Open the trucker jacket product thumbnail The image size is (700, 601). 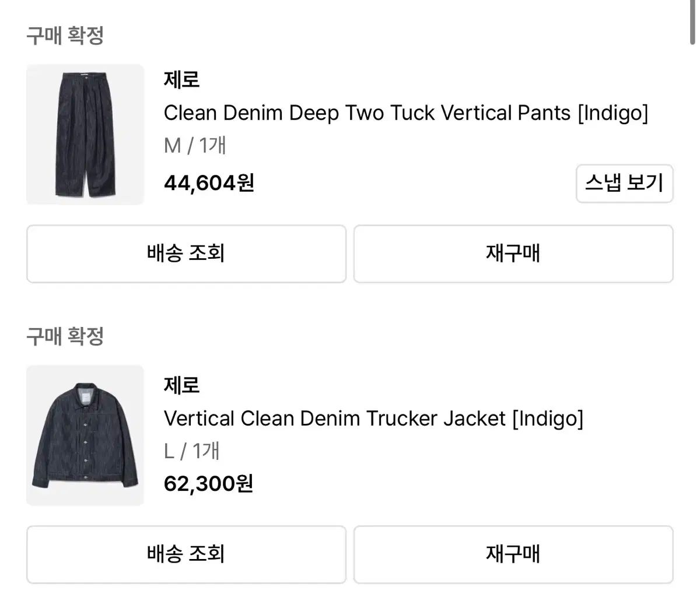85,435
